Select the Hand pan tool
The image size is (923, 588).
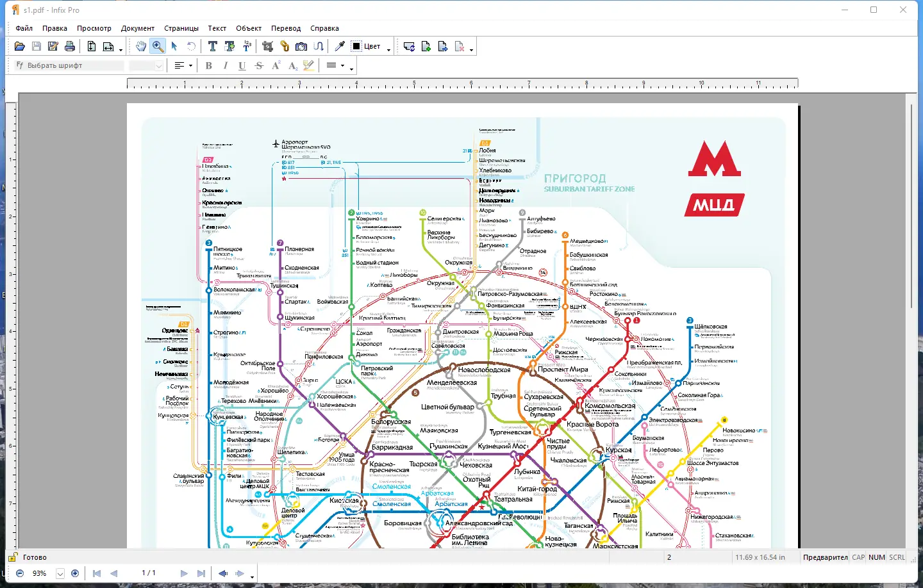pos(141,46)
